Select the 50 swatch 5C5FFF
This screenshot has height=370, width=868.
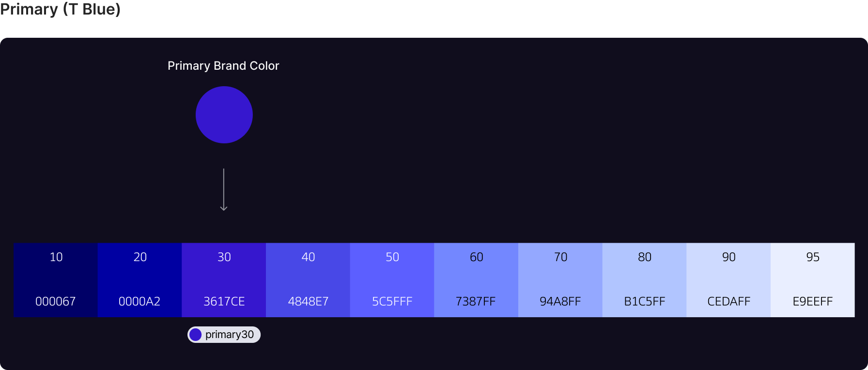(392, 280)
